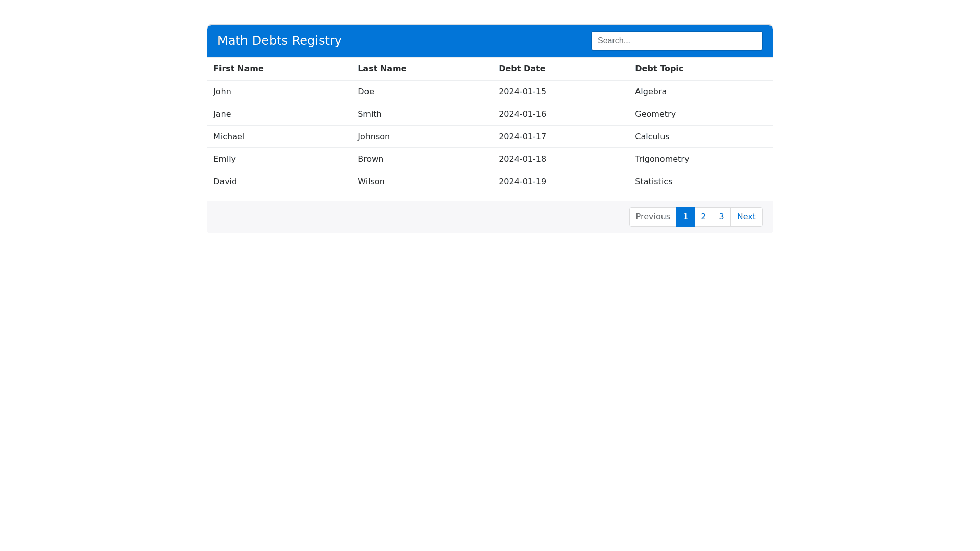Click the Trigonometry debt topic cell
The image size is (980, 551).
pyautogui.click(x=661, y=159)
